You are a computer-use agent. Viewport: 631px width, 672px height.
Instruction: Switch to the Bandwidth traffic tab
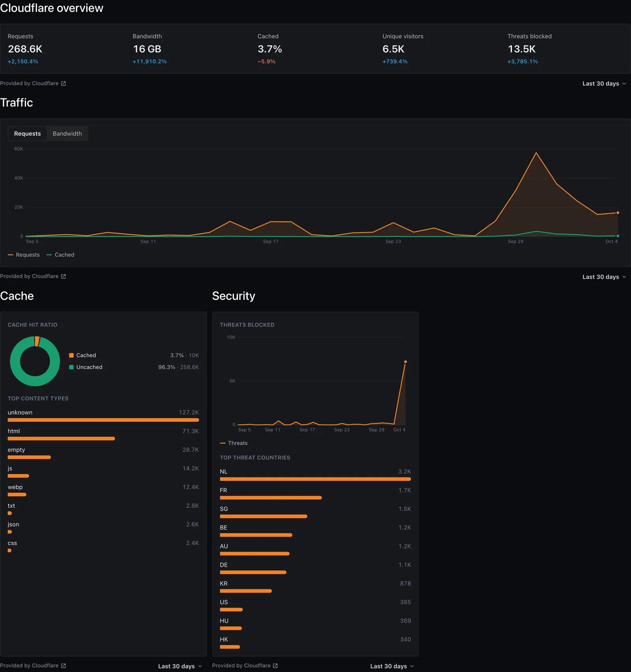(x=67, y=134)
